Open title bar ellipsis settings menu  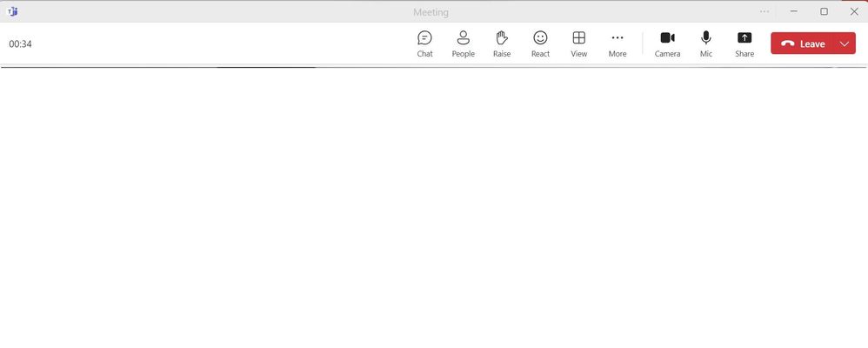(765, 11)
